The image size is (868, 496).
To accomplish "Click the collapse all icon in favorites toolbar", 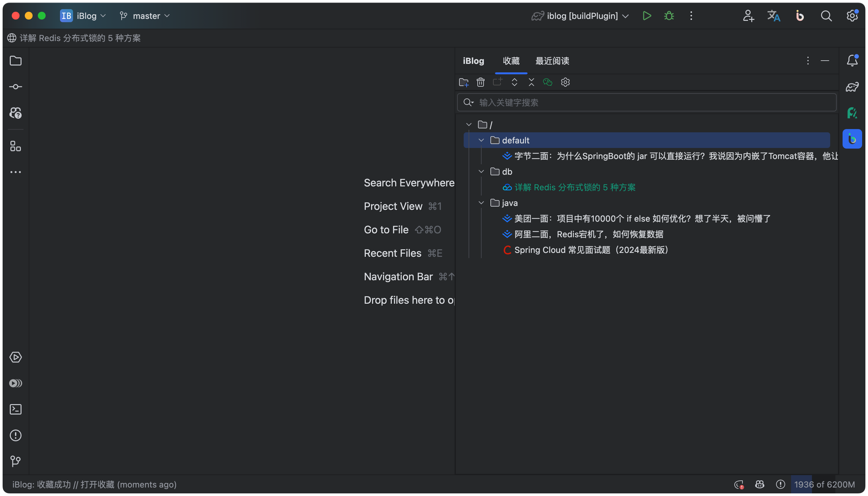I will tap(531, 82).
